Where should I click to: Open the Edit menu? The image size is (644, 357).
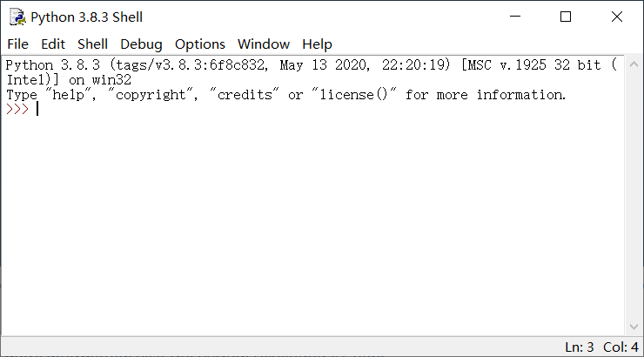pyautogui.click(x=53, y=44)
